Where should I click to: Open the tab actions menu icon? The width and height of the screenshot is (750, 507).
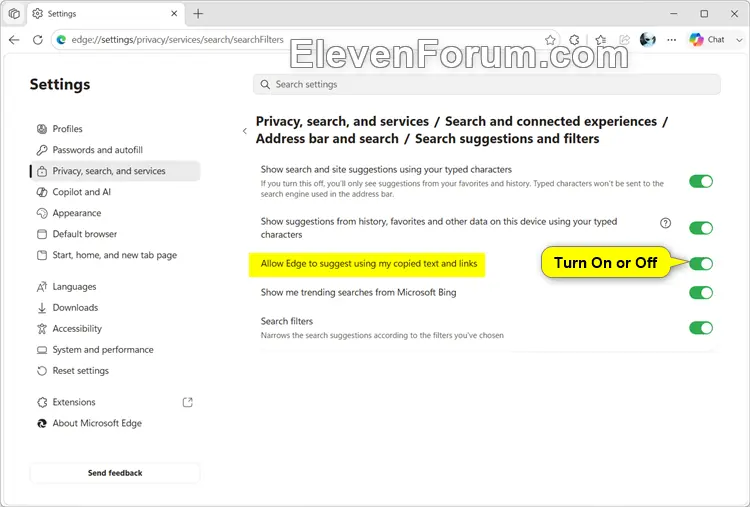(14, 14)
